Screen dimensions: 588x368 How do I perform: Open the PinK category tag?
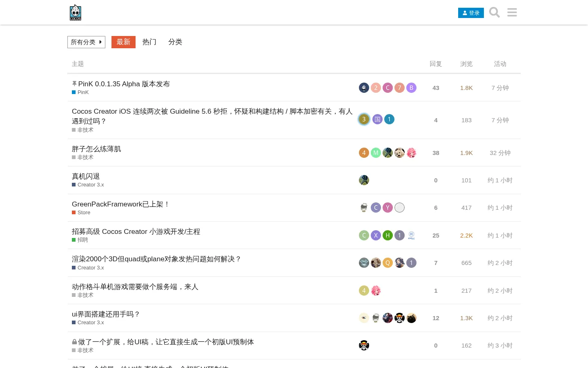click(x=80, y=92)
